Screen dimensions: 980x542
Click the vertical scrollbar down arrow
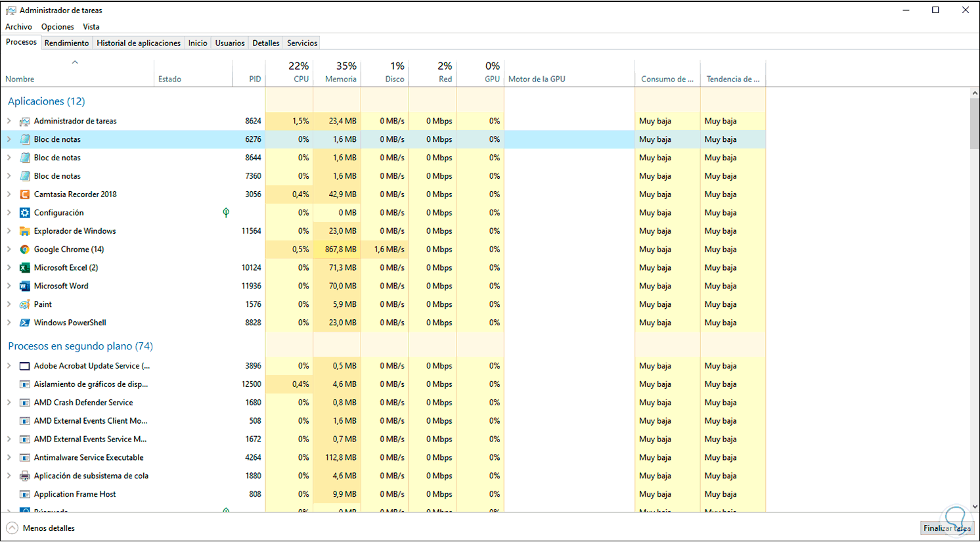coord(975,507)
